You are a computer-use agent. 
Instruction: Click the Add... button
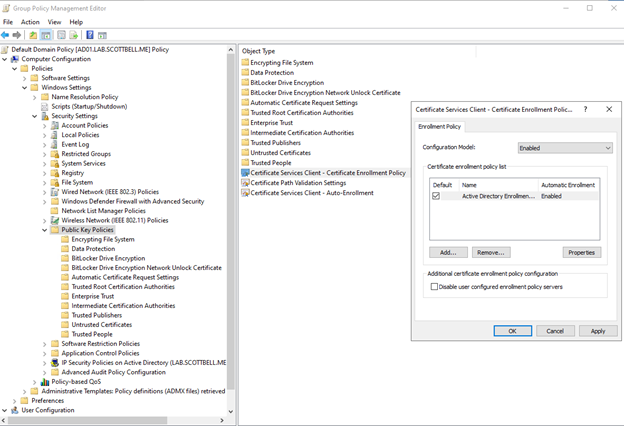point(448,253)
